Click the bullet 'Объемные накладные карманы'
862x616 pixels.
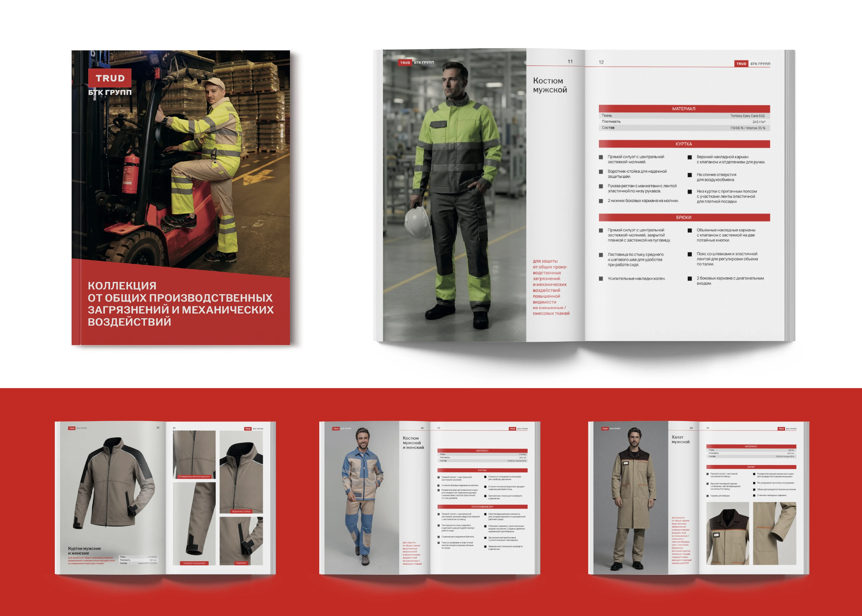pos(726,235)
